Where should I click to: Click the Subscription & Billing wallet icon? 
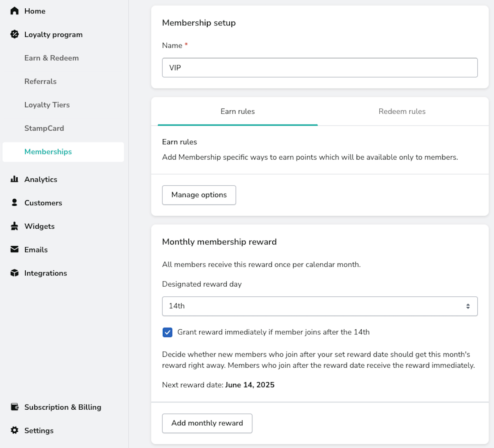click(x=14, y=407)
